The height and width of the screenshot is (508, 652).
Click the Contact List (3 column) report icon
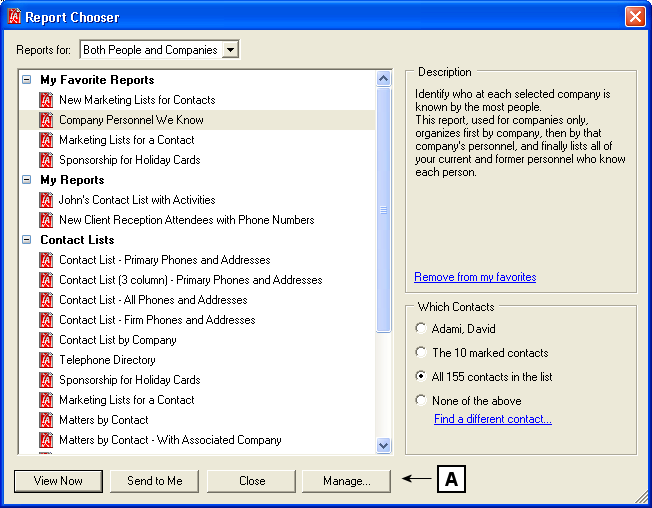[46, 280]
